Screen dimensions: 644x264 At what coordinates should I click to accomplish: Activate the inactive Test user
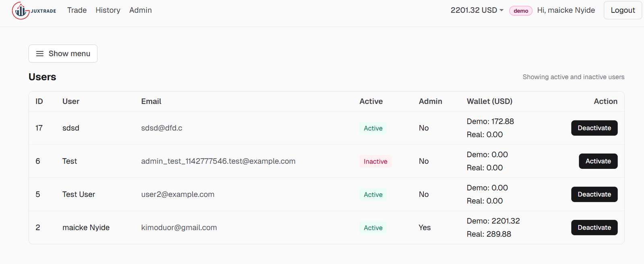(x=598, y=161)
